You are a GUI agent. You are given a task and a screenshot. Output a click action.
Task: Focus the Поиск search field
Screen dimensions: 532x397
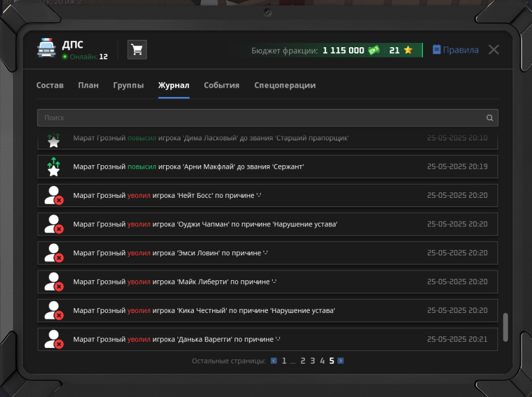[261, 118]
